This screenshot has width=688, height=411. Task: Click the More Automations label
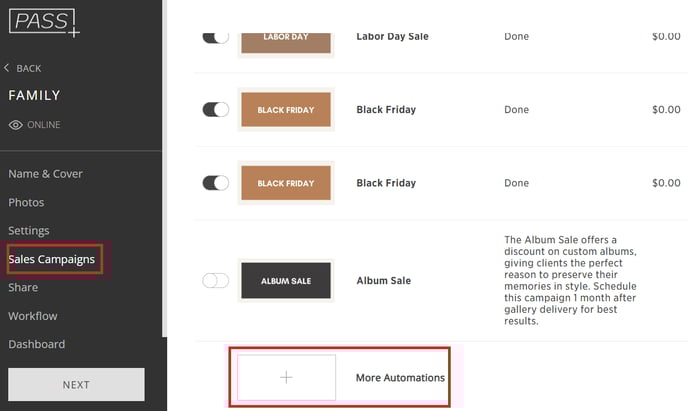(400, 378)
